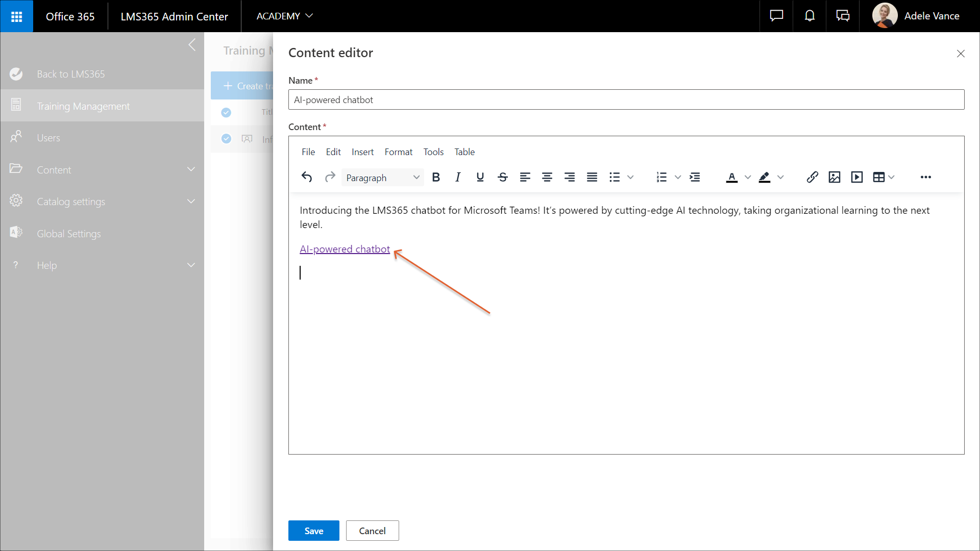
Task: Click the Insert image icon
Action: pos(835,177)
